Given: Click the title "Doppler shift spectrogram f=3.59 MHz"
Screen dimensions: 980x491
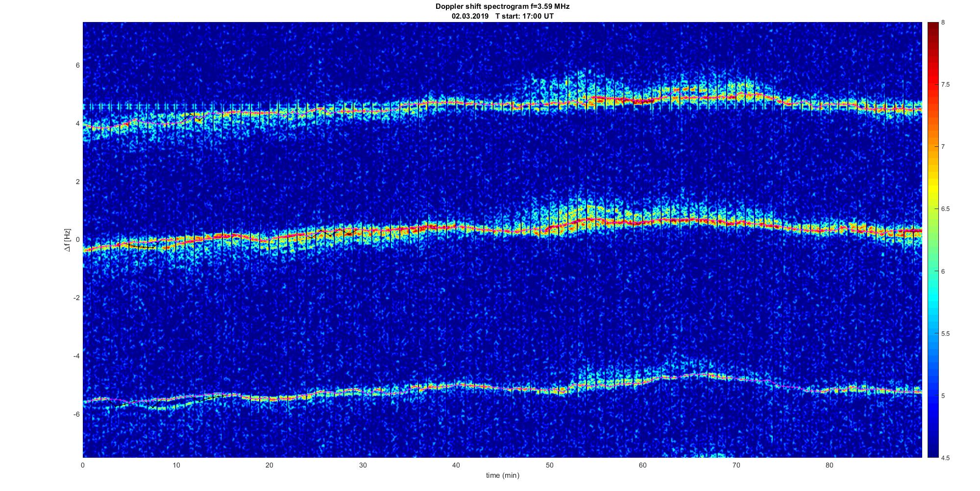Looking at the screenshot, I should point(503,6).
